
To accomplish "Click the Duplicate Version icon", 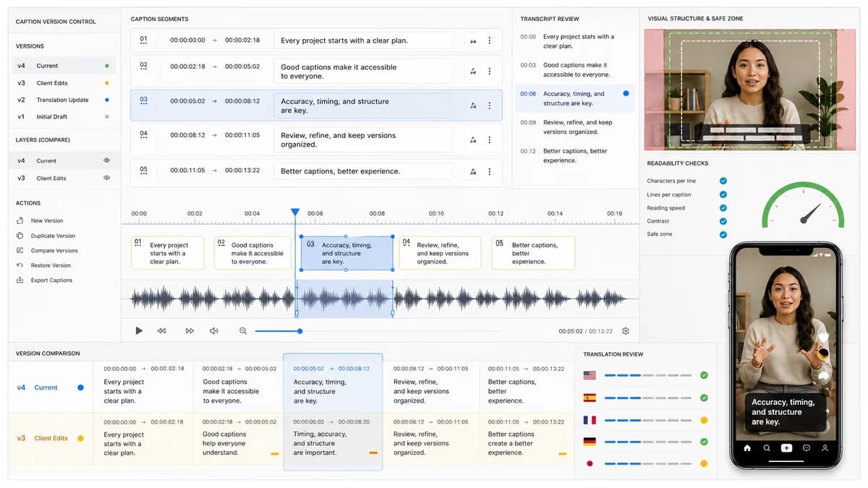I will 20,236.
